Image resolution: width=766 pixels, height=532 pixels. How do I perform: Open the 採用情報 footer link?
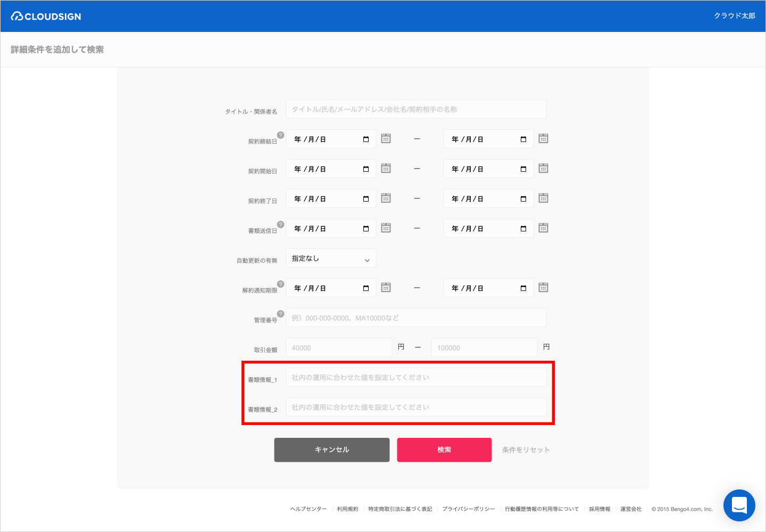600,509
